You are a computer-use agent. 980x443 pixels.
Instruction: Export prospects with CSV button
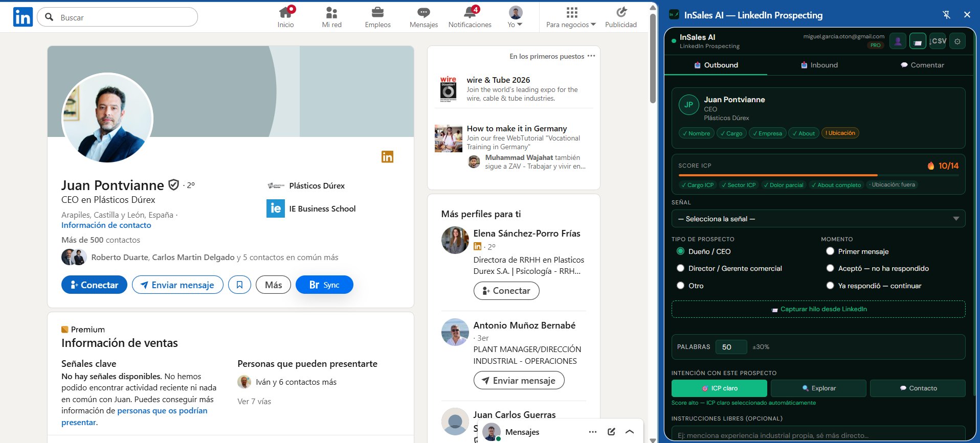[x=938, y=41]
